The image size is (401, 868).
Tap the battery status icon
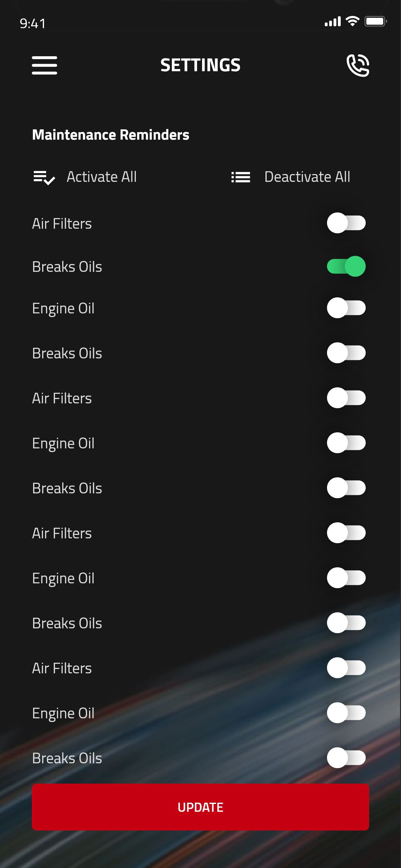click(x=375, y=22)
